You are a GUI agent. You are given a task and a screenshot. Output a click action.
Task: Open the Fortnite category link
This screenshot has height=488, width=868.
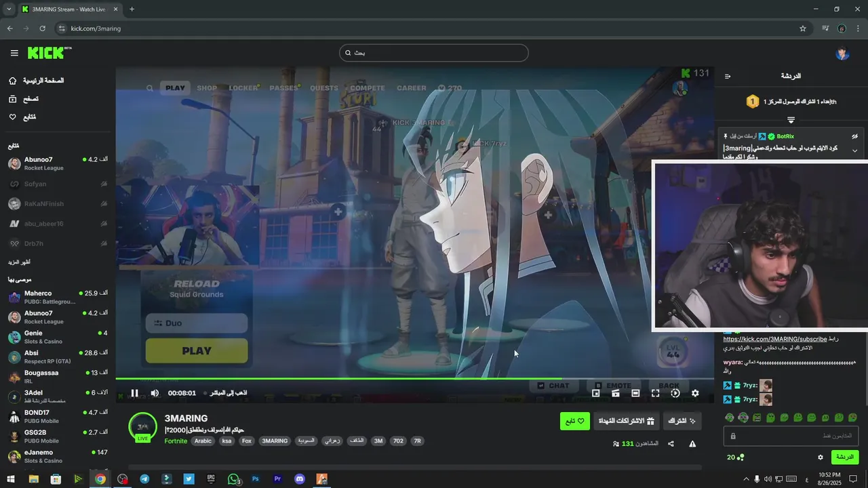176,441
